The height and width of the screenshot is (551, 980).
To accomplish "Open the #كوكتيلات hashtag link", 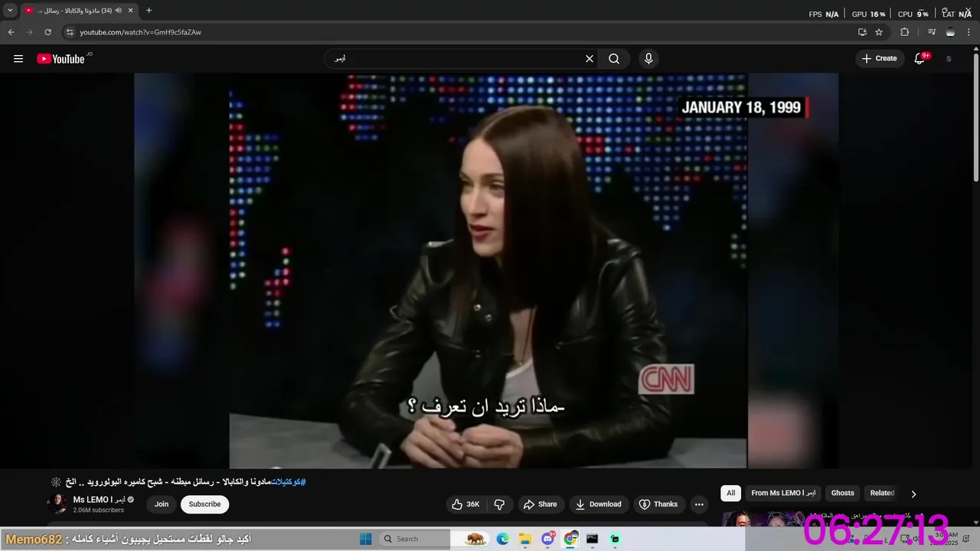I will pos(289,482).
